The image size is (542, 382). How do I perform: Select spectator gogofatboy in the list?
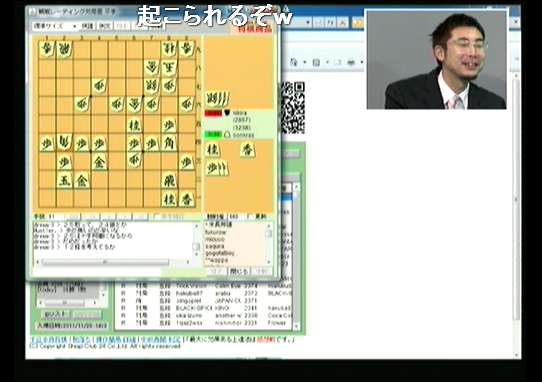click(220, 253)
